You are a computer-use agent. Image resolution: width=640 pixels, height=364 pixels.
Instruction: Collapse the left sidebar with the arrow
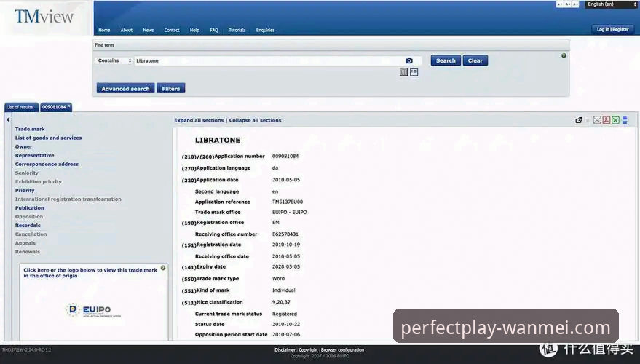(8, 119)
